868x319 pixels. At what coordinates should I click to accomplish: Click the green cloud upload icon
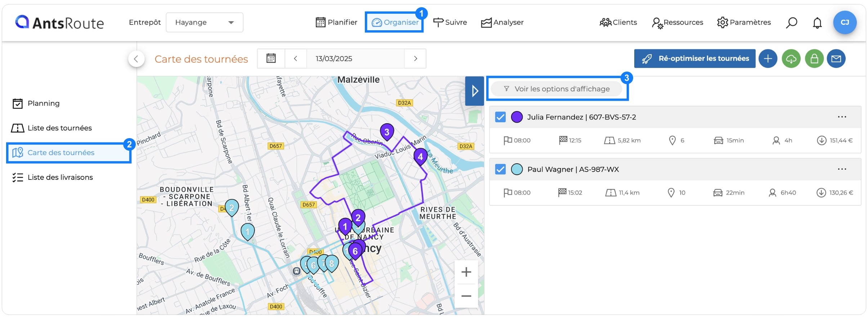[791, 58]
